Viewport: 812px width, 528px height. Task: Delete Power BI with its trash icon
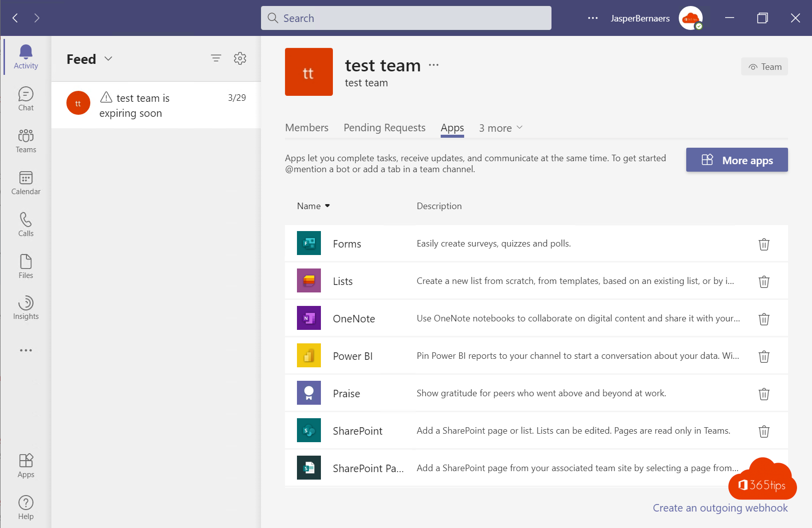(x=764, y=356)
